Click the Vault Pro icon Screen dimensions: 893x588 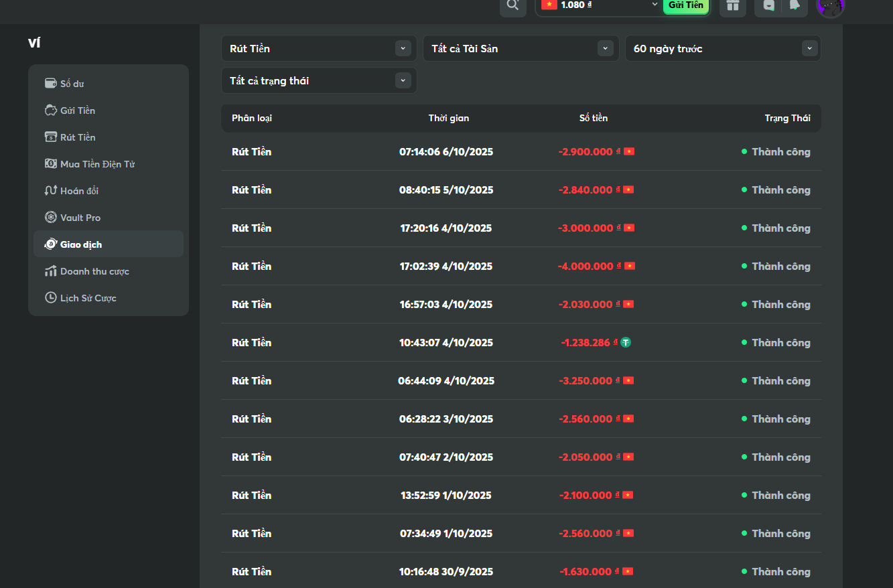(x=51, y=218)
